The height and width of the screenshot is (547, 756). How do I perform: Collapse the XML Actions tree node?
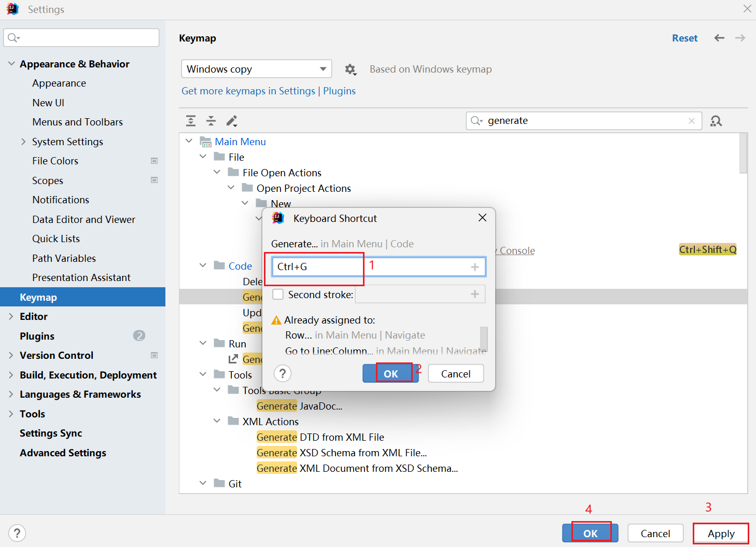pos(217,421)
